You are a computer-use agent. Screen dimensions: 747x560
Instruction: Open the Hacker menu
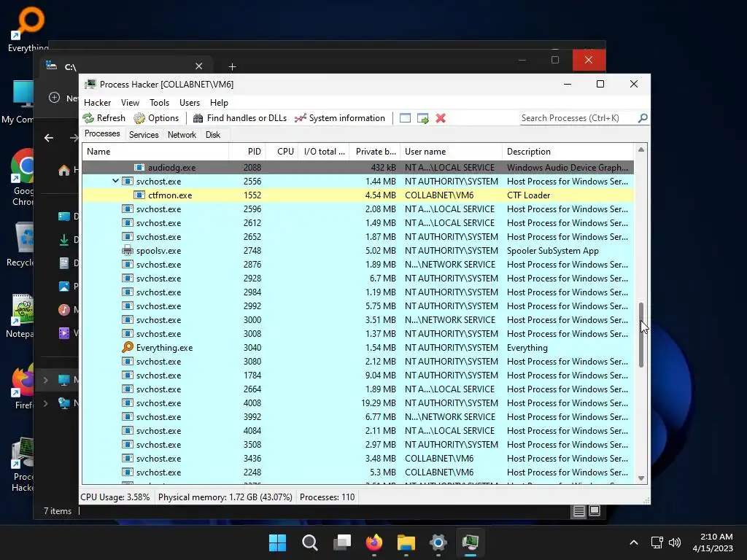pos(97,103)
